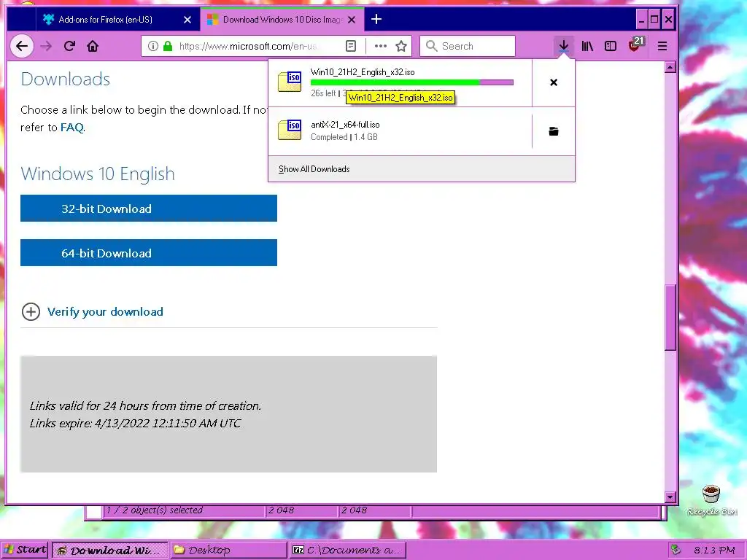Toggle reader view icon in address bar
The image size is (747, 560).
[x=351, y=46]
